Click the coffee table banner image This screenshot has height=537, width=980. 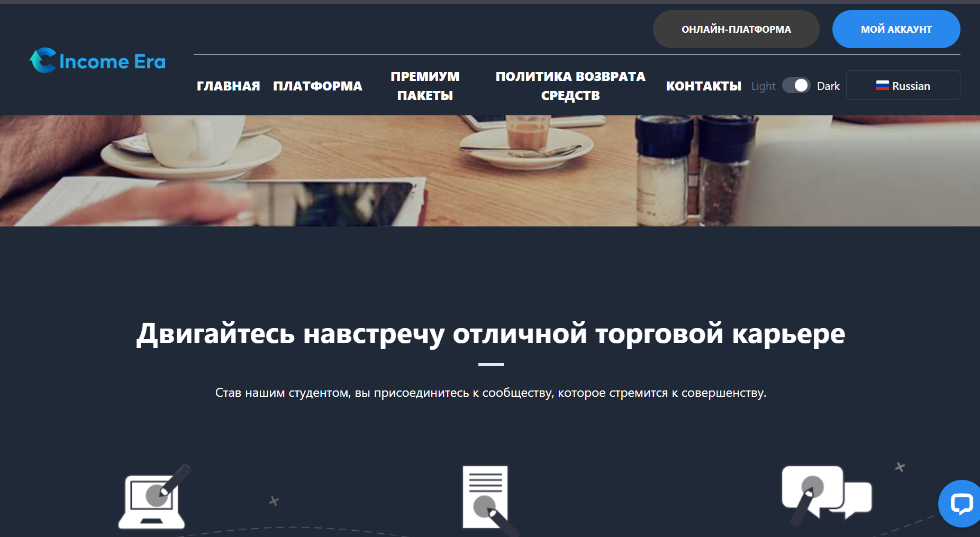tap(490, 171)
